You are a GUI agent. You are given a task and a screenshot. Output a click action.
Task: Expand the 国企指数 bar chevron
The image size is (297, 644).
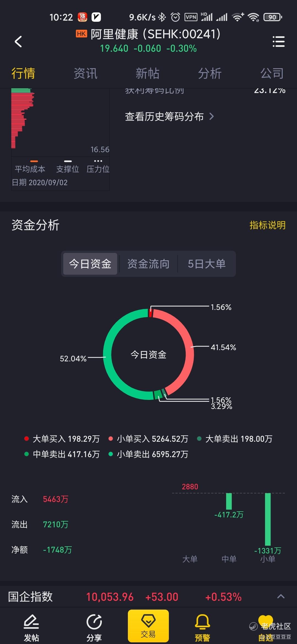coord(281,597)
